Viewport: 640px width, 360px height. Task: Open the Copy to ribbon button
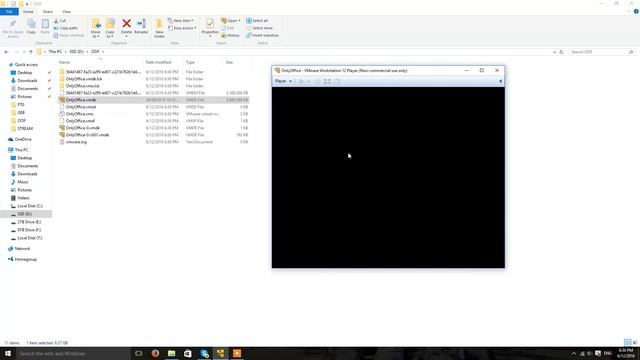(x=110, y=28)
